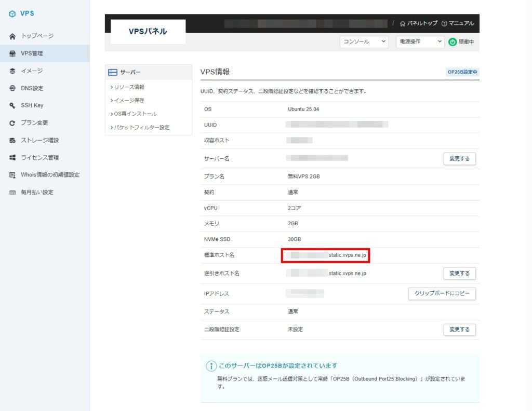Copy IP address with クリップボードにコピー
532x411 pixels.
tap(442, 294)
